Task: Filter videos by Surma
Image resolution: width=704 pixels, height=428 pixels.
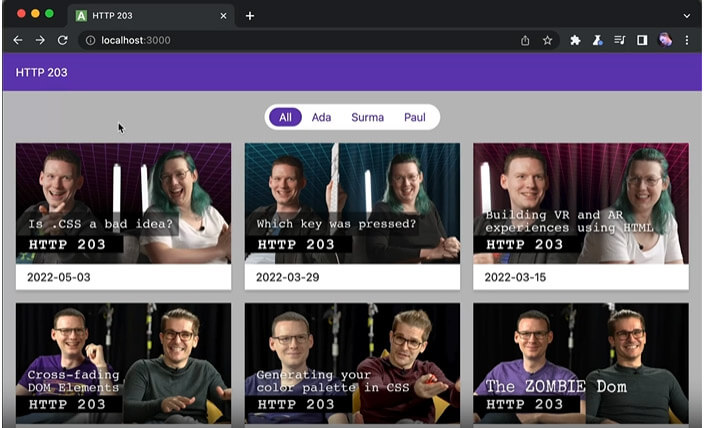Action: click(367, 117)
